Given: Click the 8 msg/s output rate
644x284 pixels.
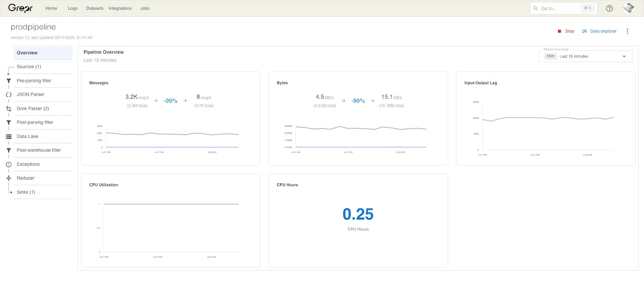Looking at the screenshot, I should (204, 97).
